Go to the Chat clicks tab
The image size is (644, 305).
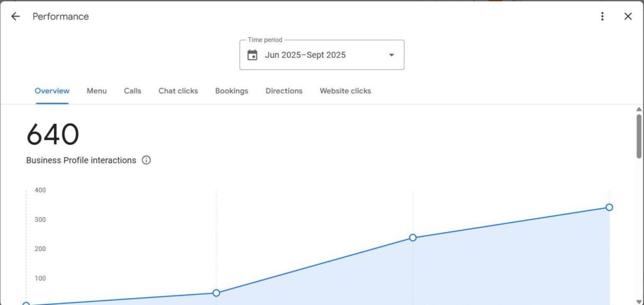(x=178, y=91)
